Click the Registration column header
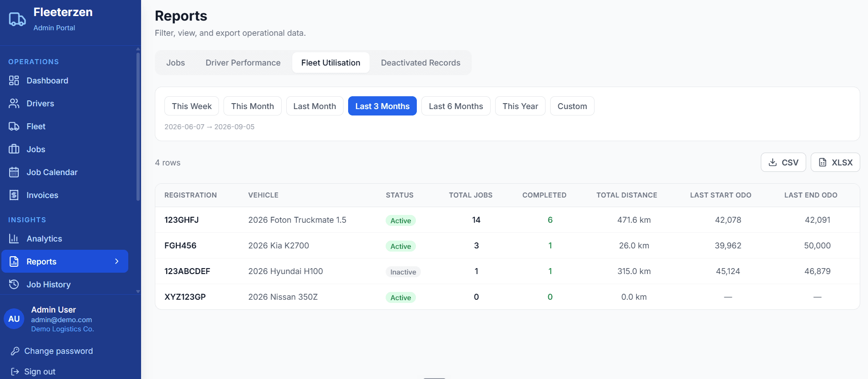868x379 pixels. click(191, 195)
